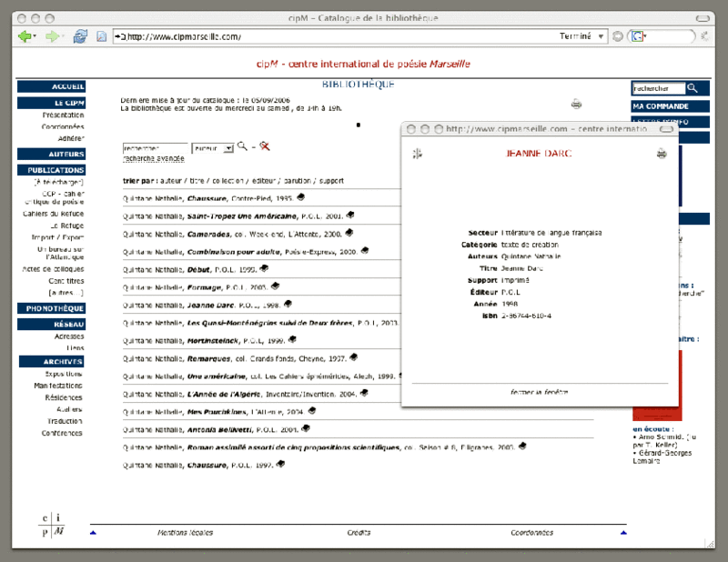Click book icon beside Chaussure, Contre-Pied 1995
Viewport: 728px width, 562px height.
300,197
